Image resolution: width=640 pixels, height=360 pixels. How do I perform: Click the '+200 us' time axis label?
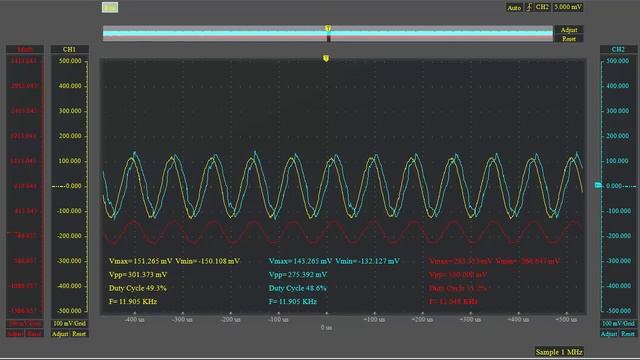pyautogui.click(x=422, y=320)
